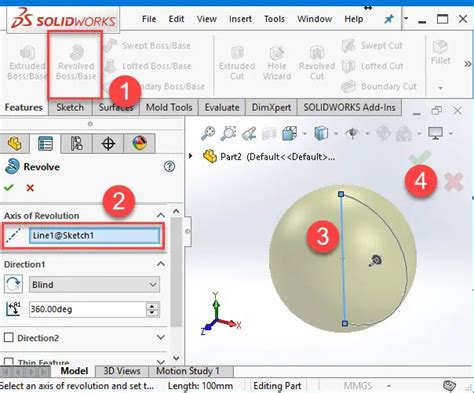Click the View Settings monitor icon
The image size is (474, 393).
coord(436,134)
